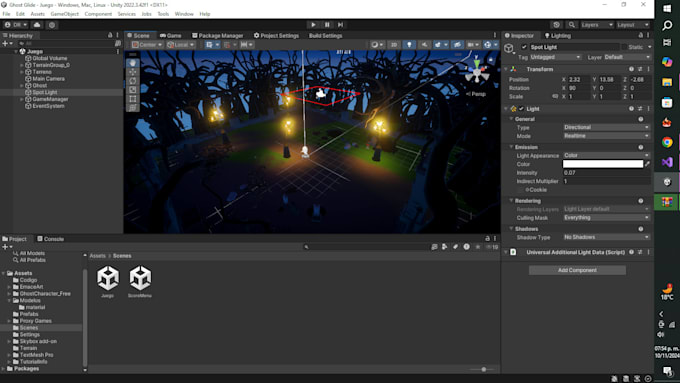
Task: Select the Move tool in Scene overlay
Action: point(133,72)
